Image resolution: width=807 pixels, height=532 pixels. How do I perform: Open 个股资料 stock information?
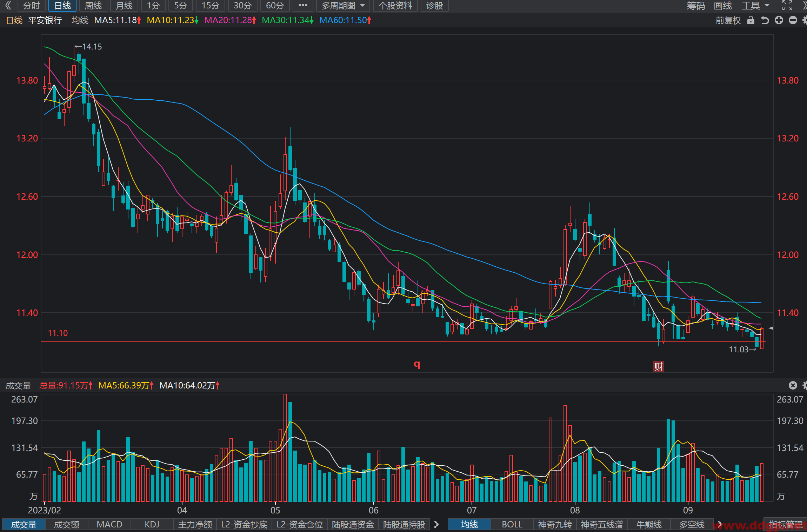(x=395, y=6)
